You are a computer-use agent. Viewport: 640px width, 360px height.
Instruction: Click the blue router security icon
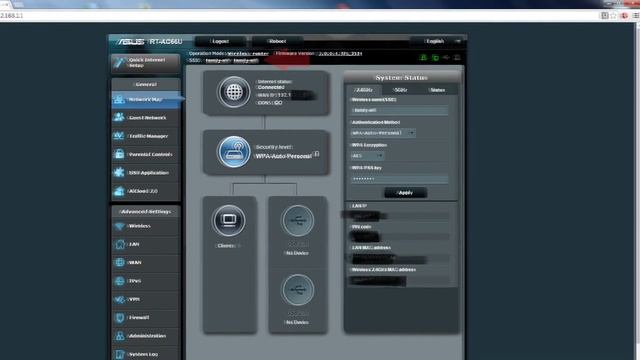tap(234, 152)
